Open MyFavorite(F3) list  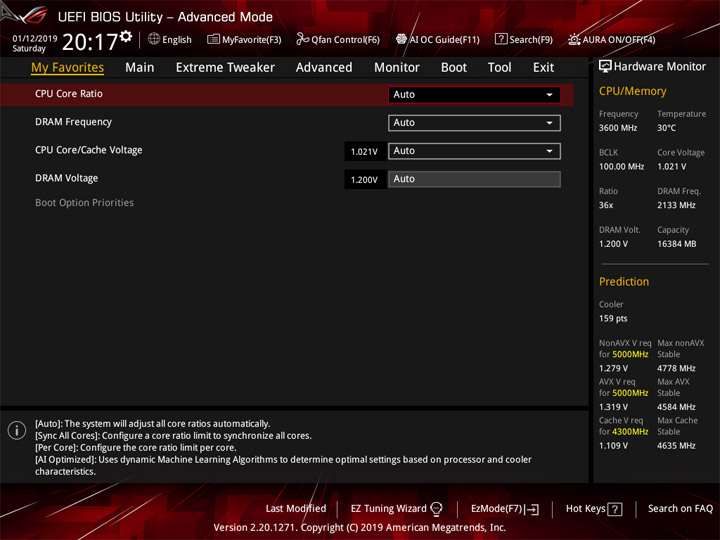click(x=244, y=39)
